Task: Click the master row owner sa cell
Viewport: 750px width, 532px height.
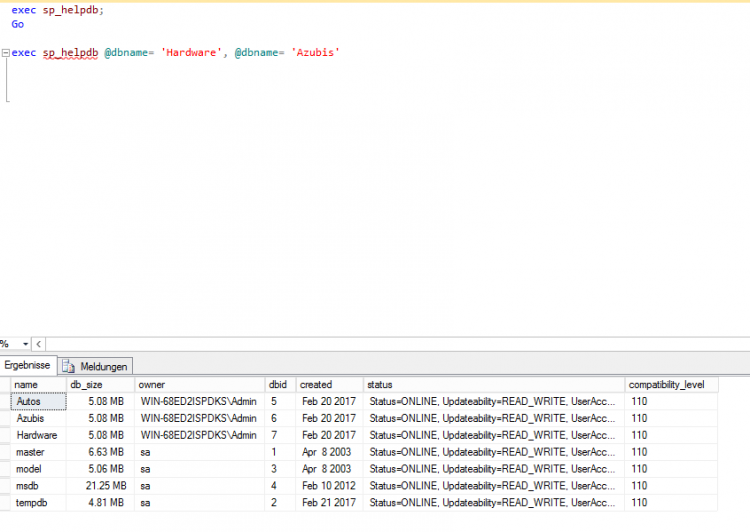Action: [x=200, y=452]
